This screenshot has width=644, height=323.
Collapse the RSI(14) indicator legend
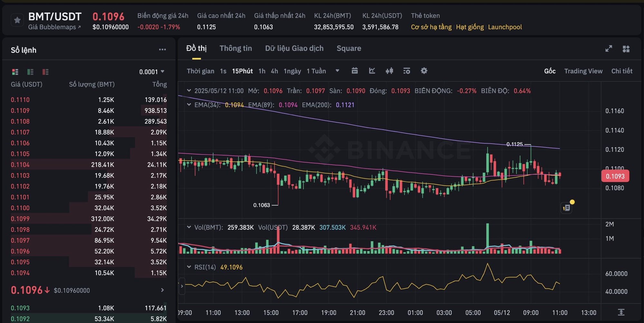click(189, 267)
